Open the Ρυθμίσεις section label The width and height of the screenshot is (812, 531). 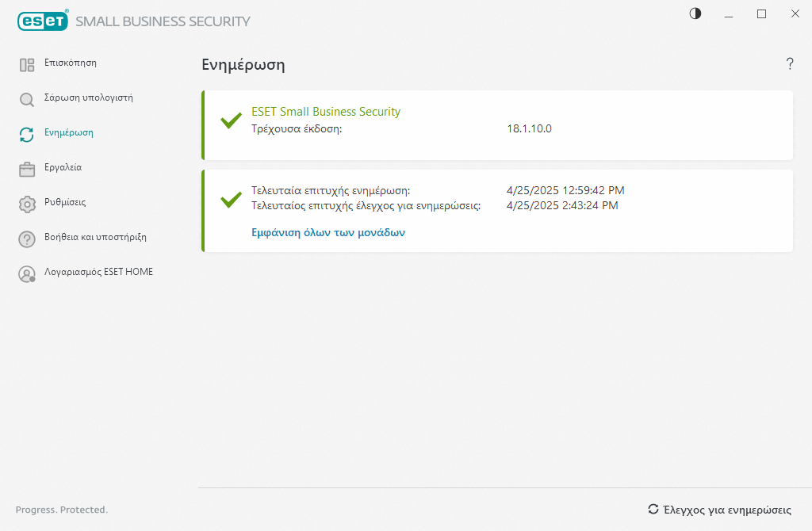click(x=65, y=202)
